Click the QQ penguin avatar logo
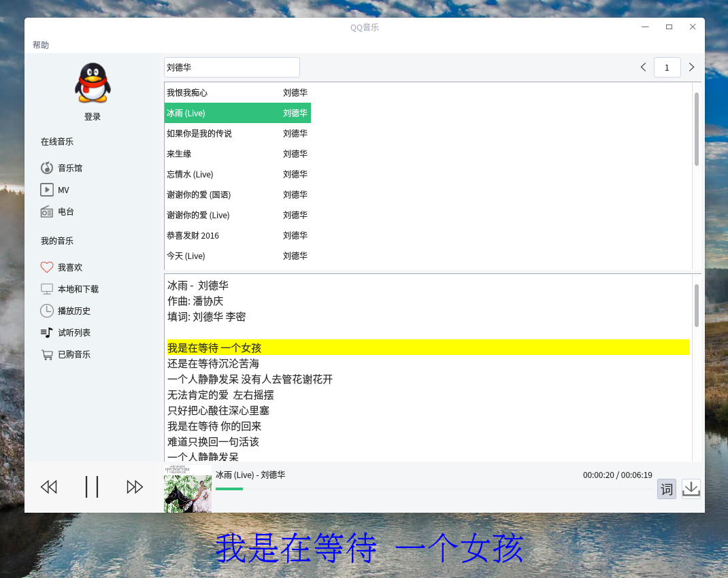This screenshot has width=728, height=578. (x=93, y=82)
